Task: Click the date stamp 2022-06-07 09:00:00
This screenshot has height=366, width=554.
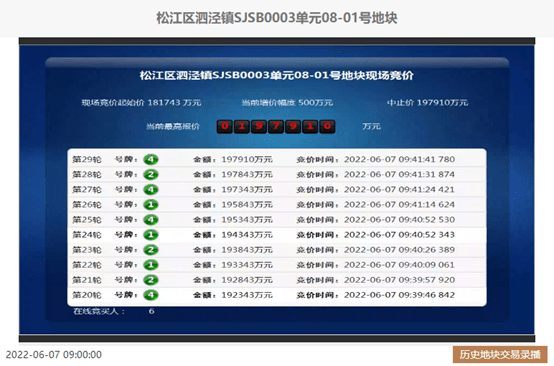Action: (x=54, y=355)
